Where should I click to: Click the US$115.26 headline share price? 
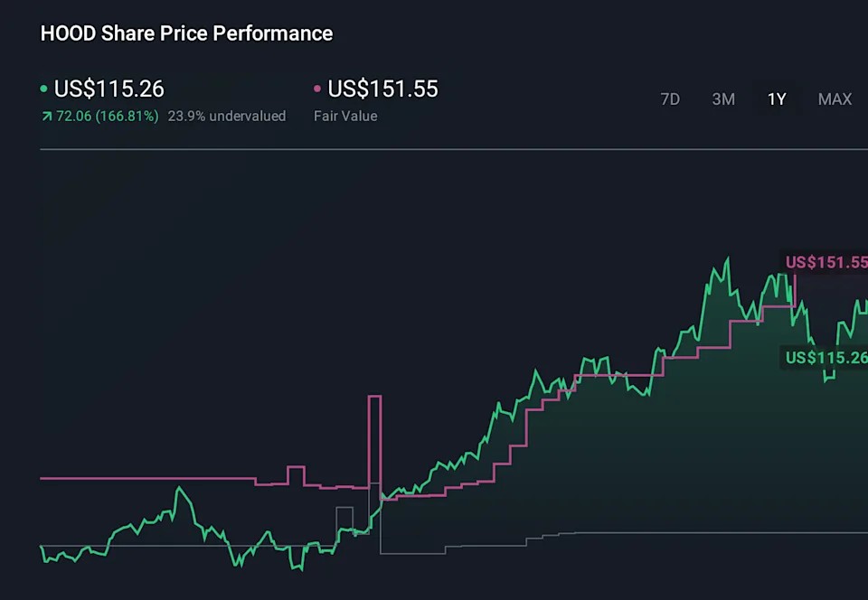pos(108,89)
